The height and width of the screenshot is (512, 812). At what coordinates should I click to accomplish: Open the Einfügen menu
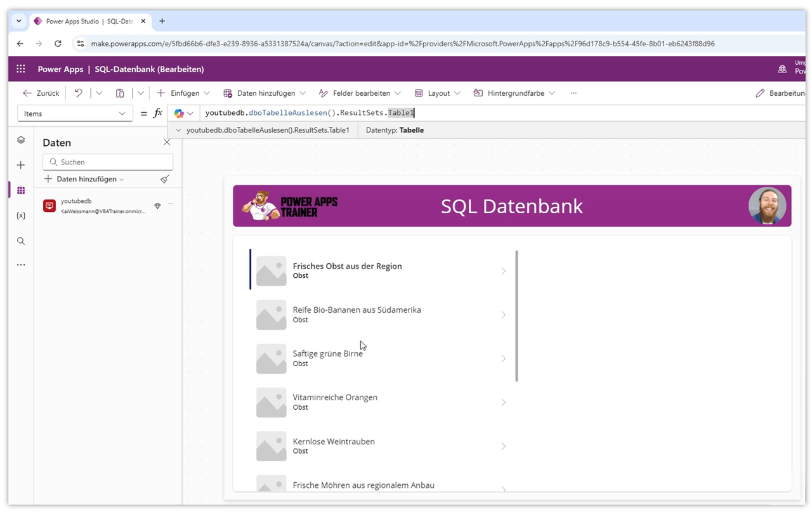(x=183, y=93)
